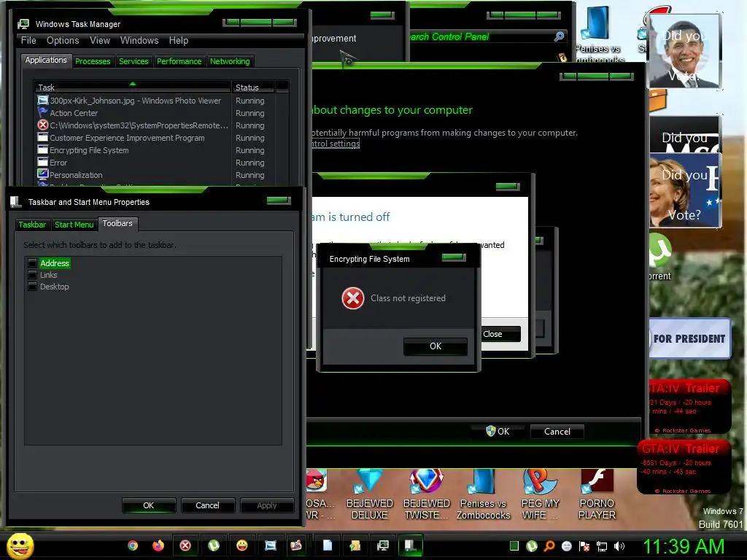
Task: Click OK in Taskbar Properties dialog
Action: 149,505
